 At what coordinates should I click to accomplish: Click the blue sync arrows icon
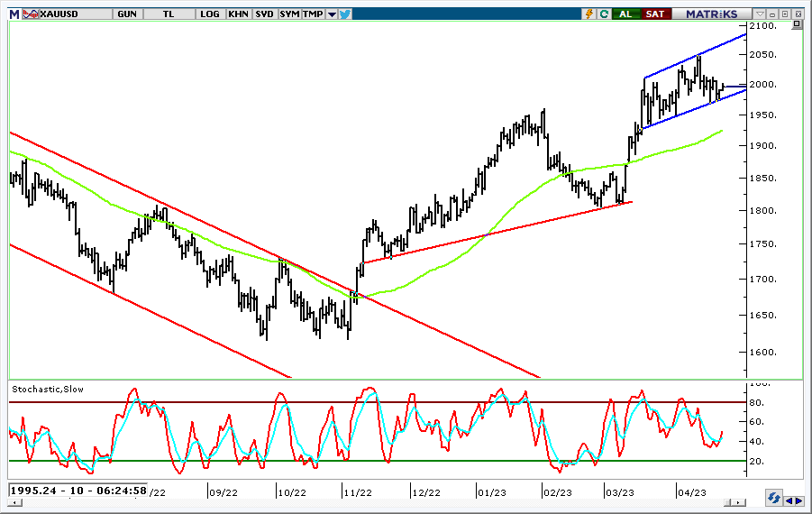[x=773, y=498]
